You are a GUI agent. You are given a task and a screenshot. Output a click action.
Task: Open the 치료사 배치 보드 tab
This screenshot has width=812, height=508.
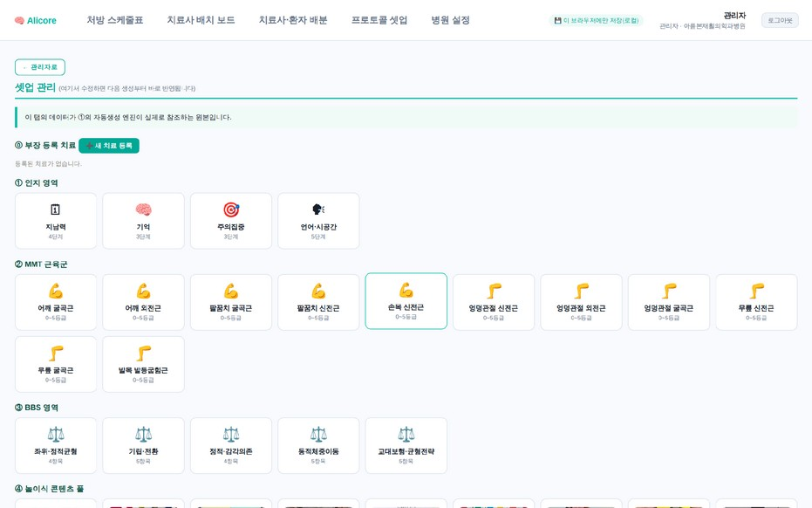point(201,20)
